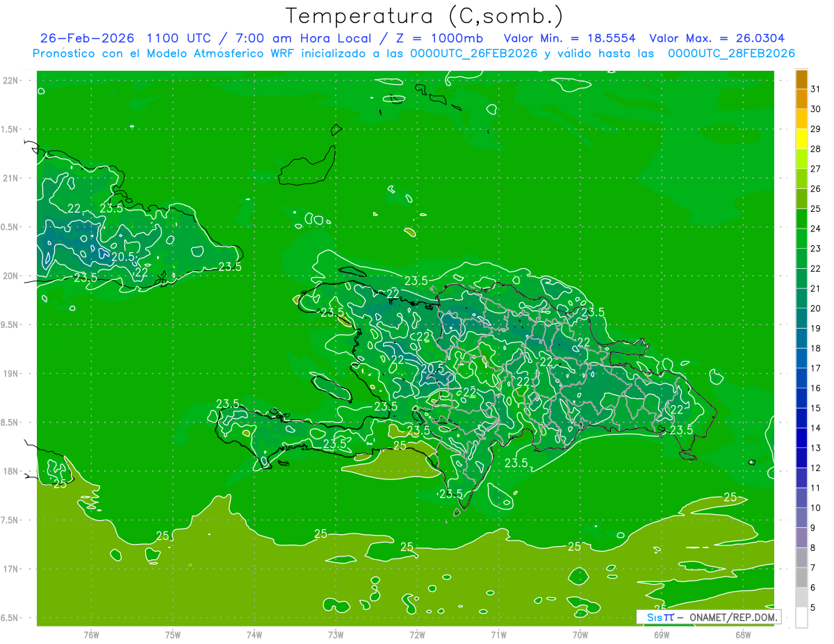834x644 pixels.
Task: Click "Valor Max. = 26.0304" text
Action: click(x=717, y=38)
